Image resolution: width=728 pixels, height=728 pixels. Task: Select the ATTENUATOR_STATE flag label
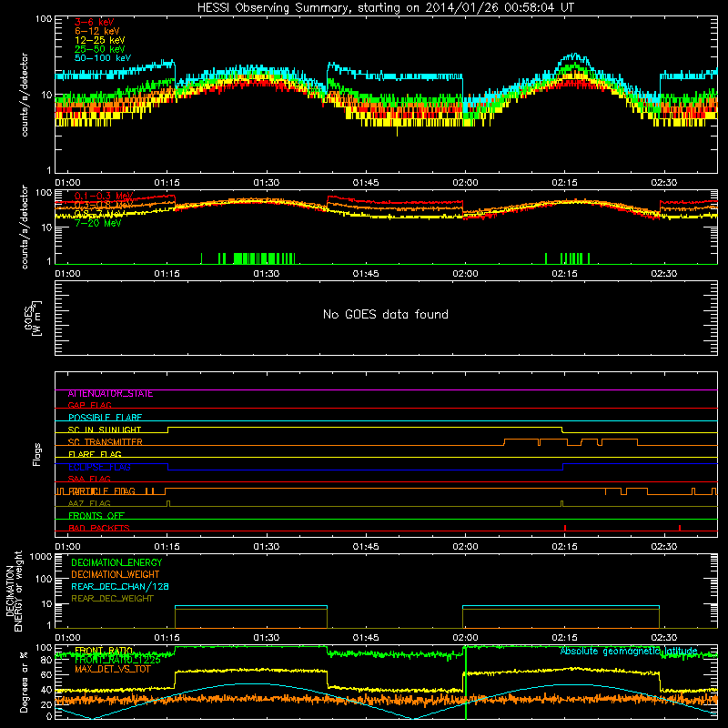point(110,394)
